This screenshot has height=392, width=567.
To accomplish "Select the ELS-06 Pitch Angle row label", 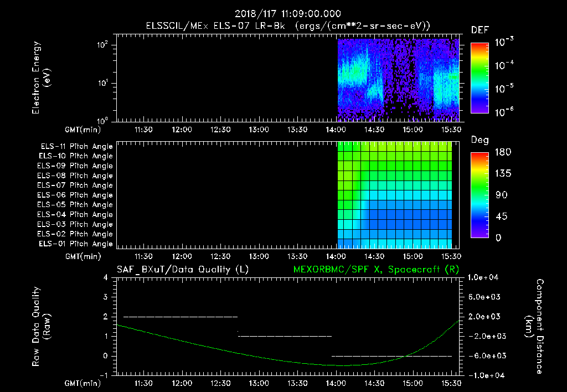I will [x=75, y=195].
